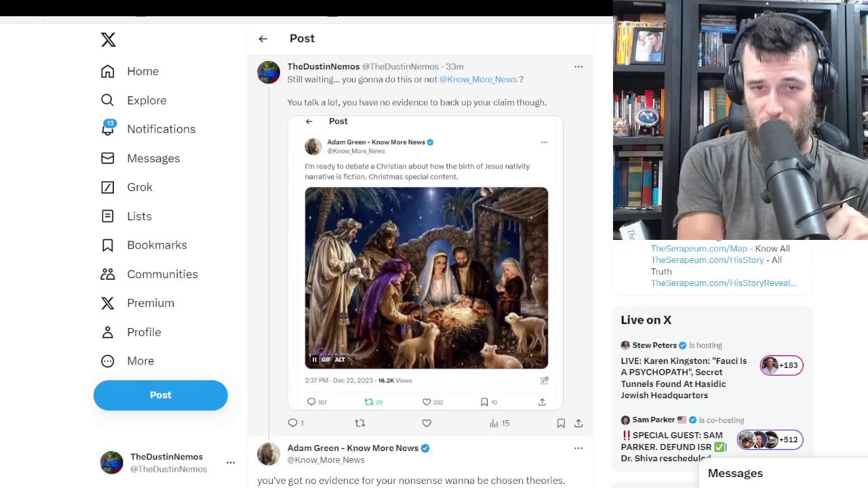868x488 pixels.
Task: Open Lists in the sidebar
Action: pos(126,216)
